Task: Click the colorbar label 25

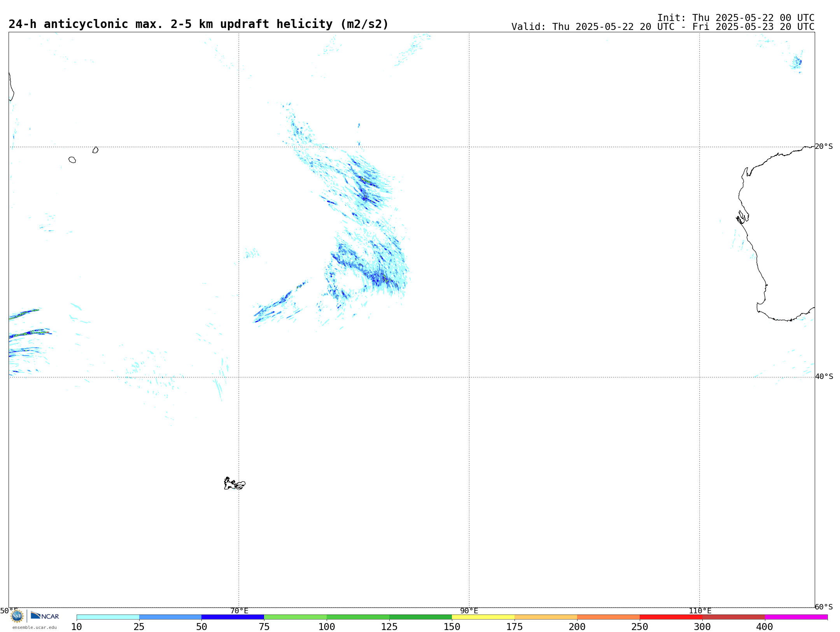Action: [139, 627]
